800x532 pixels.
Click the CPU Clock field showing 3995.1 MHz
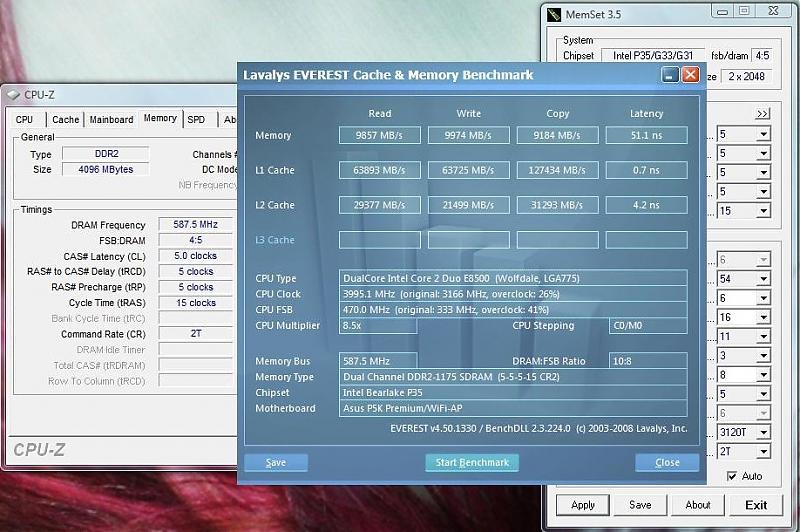[x=513, y=294]
